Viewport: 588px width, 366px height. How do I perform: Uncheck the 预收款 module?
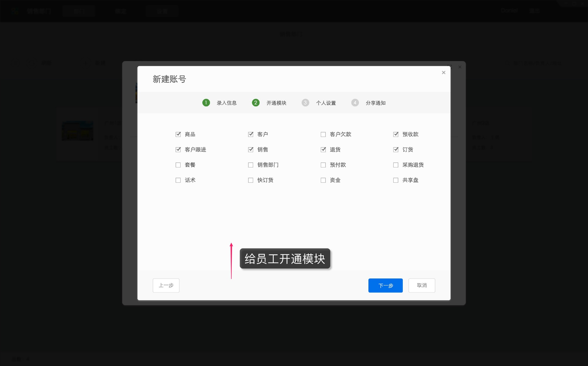point(396,134)
